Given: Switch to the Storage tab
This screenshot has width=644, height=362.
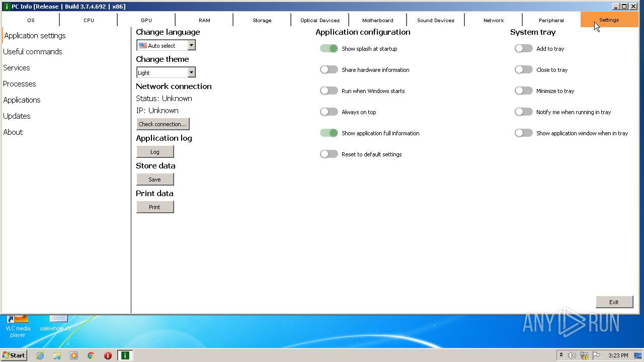Looking at the screenshot, I should 262,20.
